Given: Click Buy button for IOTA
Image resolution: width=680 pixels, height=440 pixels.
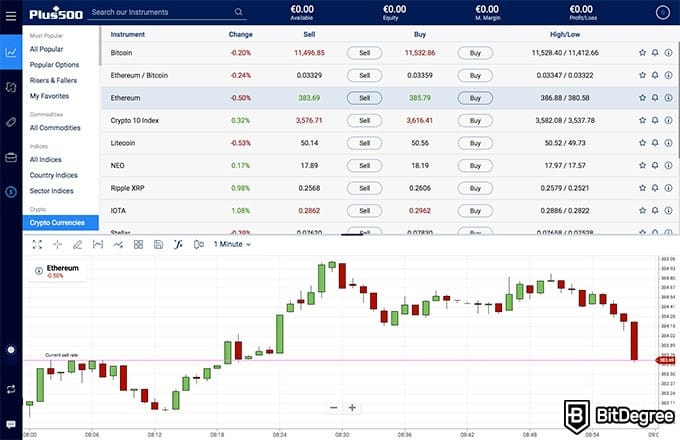Looking at the screenshot, I should [x=475, y=211].
